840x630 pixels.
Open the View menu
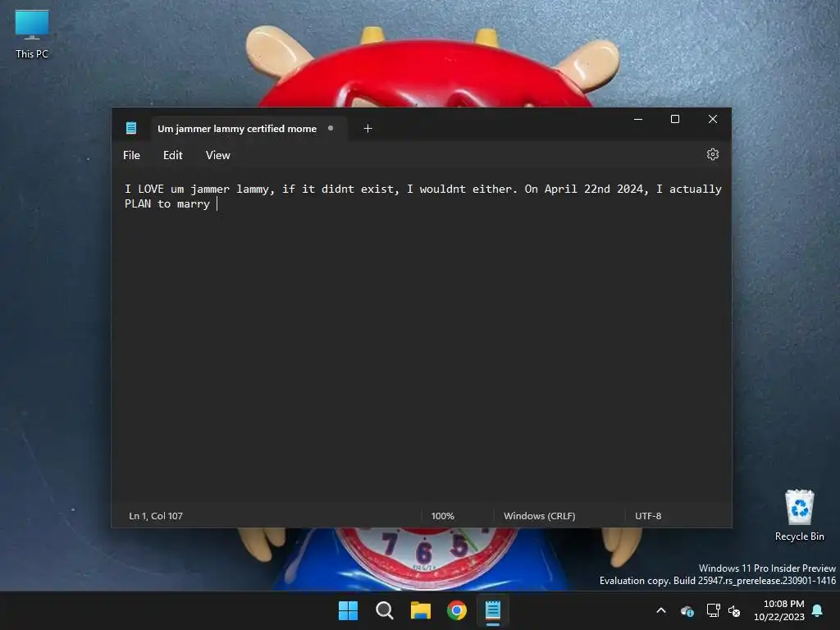(217, 155)
